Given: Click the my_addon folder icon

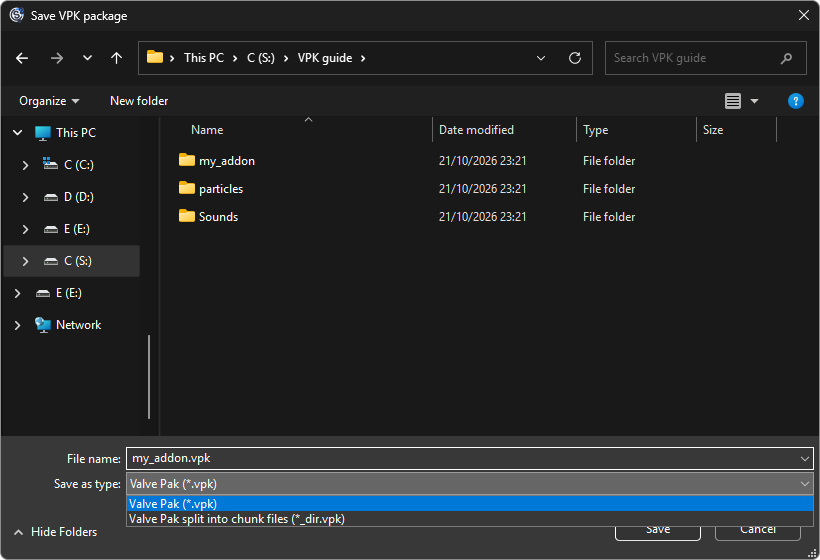Looking at the screenshot, I should [x=187, y=160].
